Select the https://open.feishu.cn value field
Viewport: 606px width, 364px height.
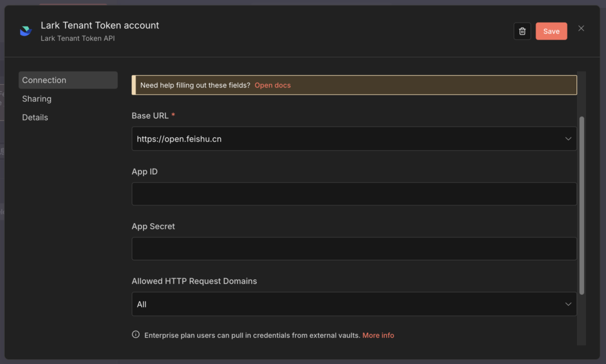[343, 138]
